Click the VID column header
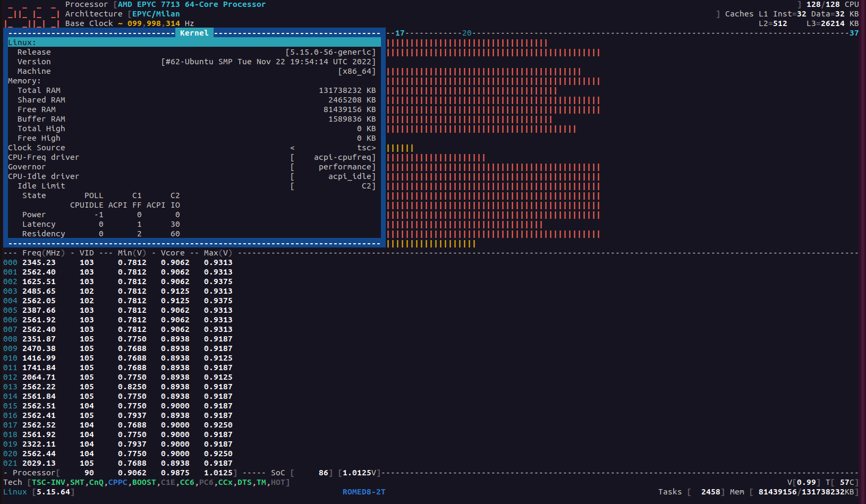 point(87,253)
